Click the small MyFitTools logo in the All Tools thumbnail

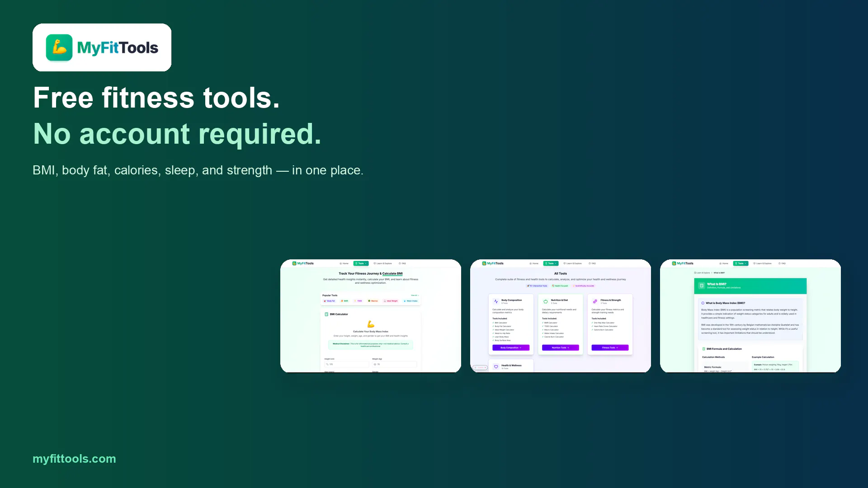coord(492,263)
